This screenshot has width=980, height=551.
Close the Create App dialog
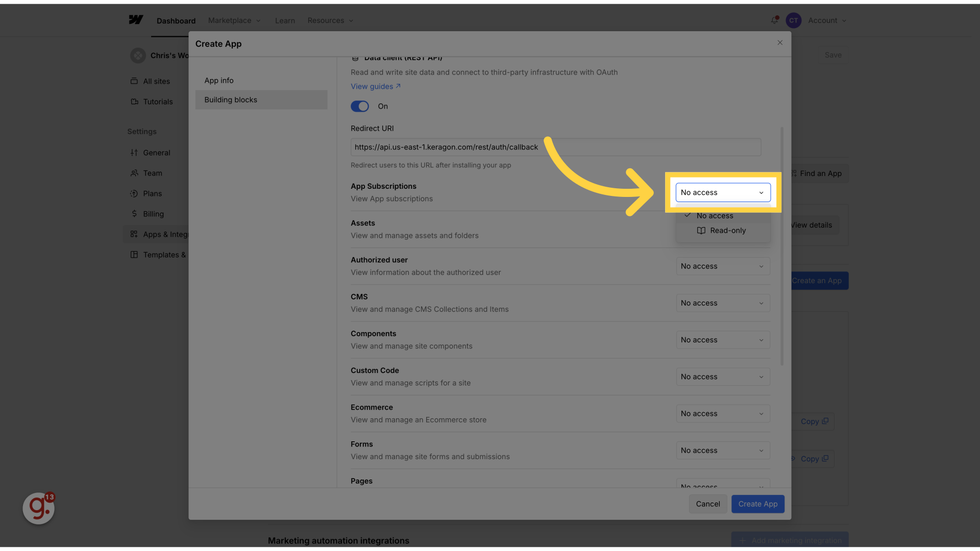click(780, 43)
